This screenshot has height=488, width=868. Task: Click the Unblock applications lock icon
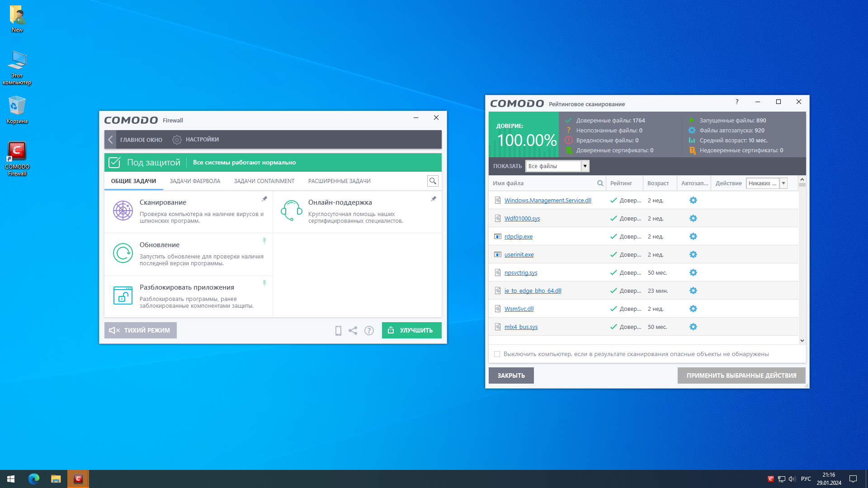123,296
